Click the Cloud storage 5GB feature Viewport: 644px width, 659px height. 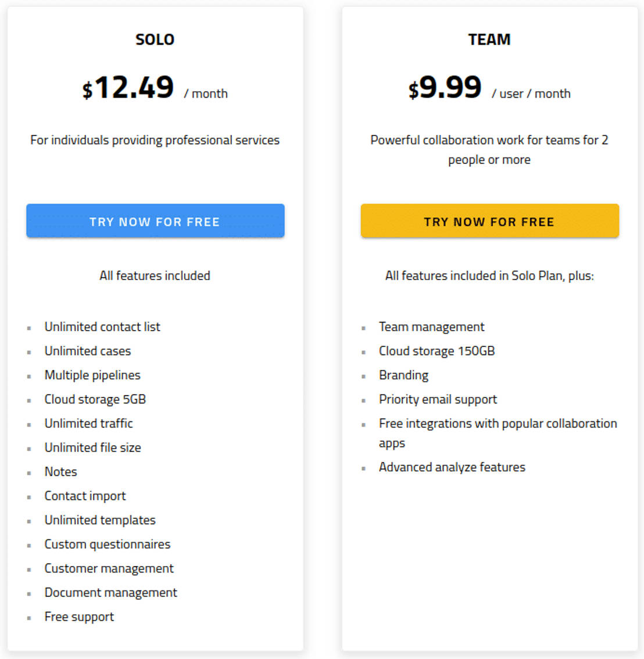point(95,399)
